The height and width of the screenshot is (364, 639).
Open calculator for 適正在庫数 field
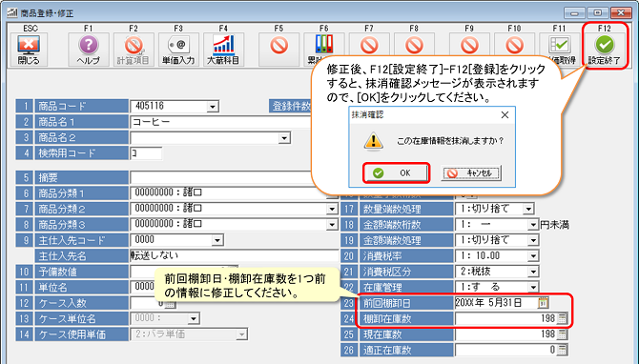click(562, 350)
